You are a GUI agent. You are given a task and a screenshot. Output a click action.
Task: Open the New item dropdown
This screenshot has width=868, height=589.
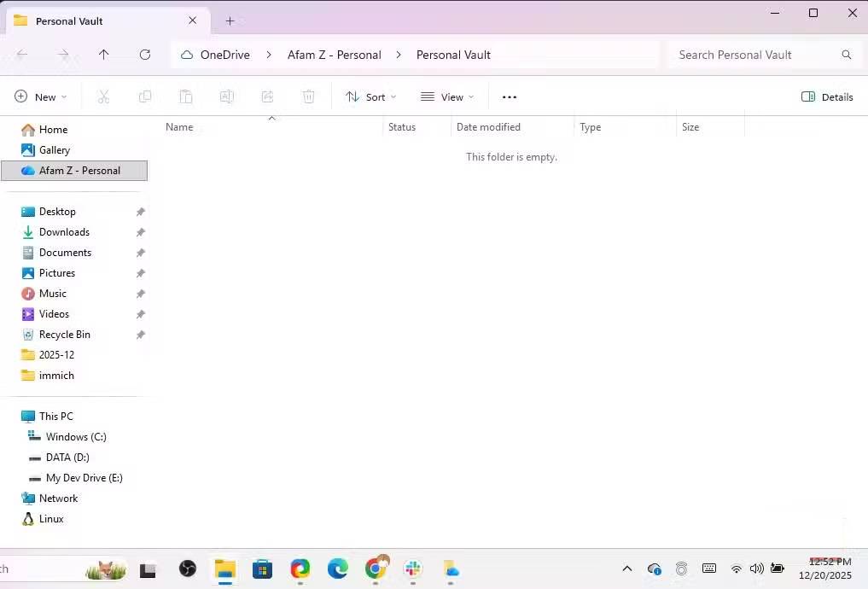pyautogui.click(x=41, y=96)
